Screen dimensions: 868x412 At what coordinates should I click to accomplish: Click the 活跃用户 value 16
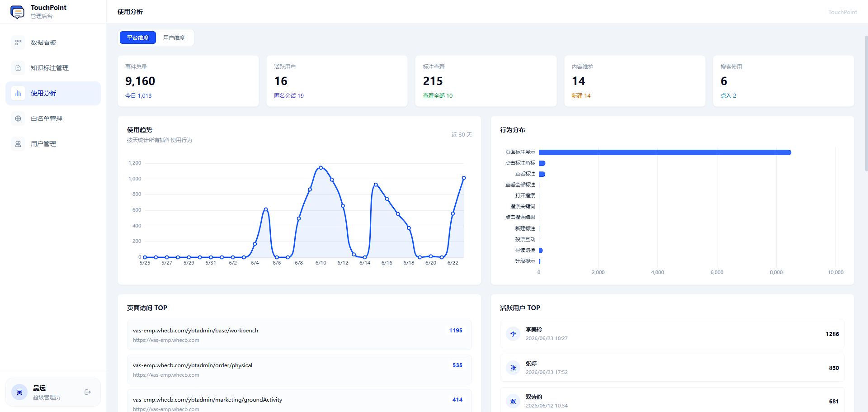281,81
